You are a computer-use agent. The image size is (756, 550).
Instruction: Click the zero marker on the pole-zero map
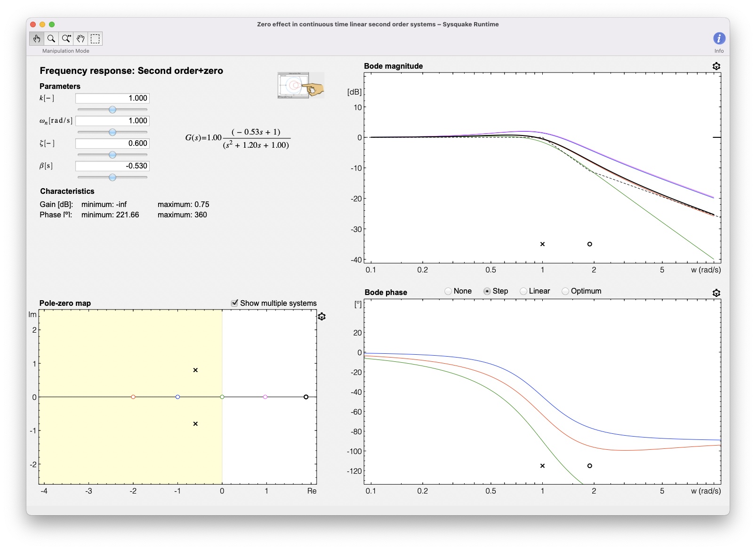point(305,397)
